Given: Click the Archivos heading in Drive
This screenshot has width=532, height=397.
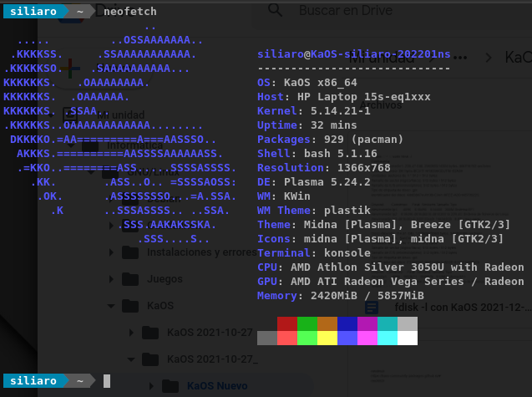Looking at the screenshot, I should point(381,105).
